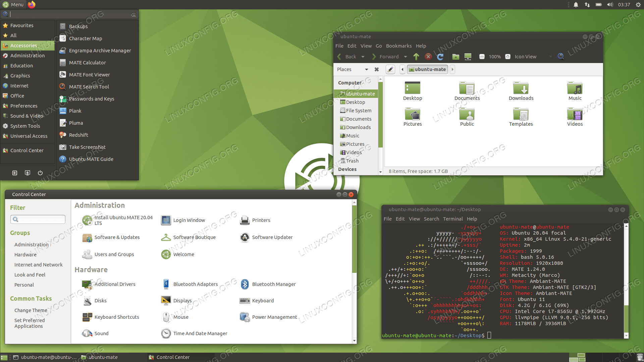Click the power off icon in menu
The image size is (644, 362).
(x=40, y=173)
